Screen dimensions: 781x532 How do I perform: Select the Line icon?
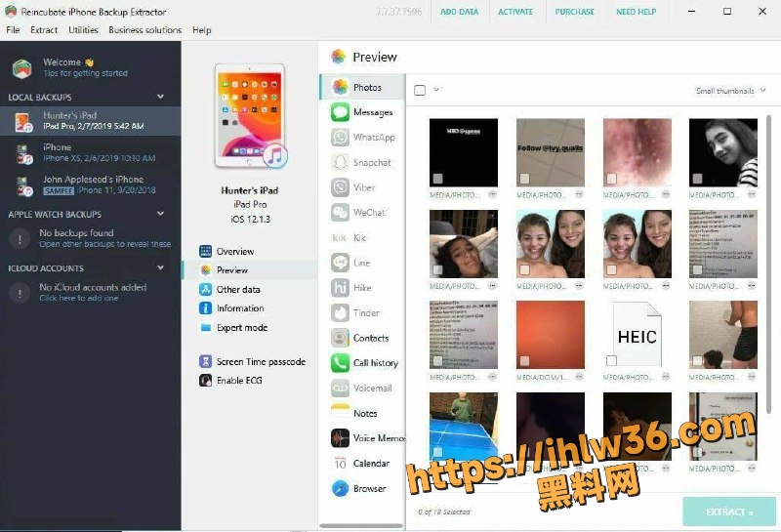click(340, 263)
